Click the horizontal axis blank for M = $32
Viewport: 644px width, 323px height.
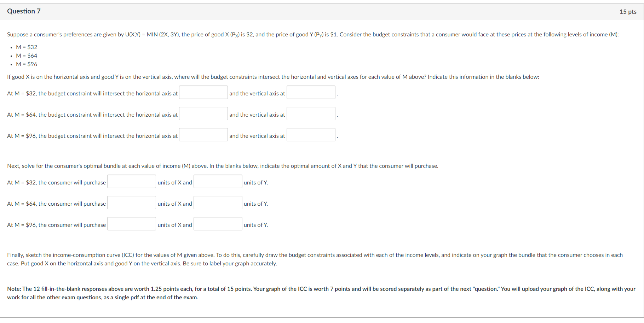203,92
